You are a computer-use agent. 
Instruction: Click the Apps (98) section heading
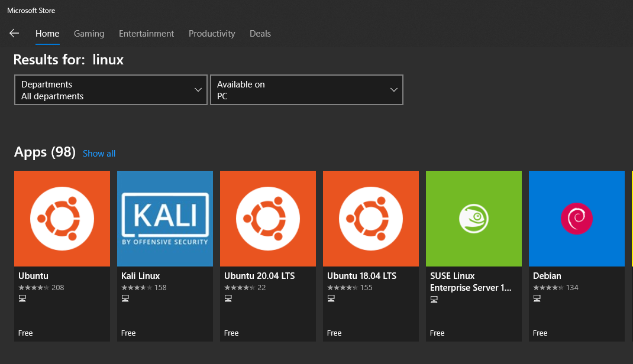coord(45,152)
